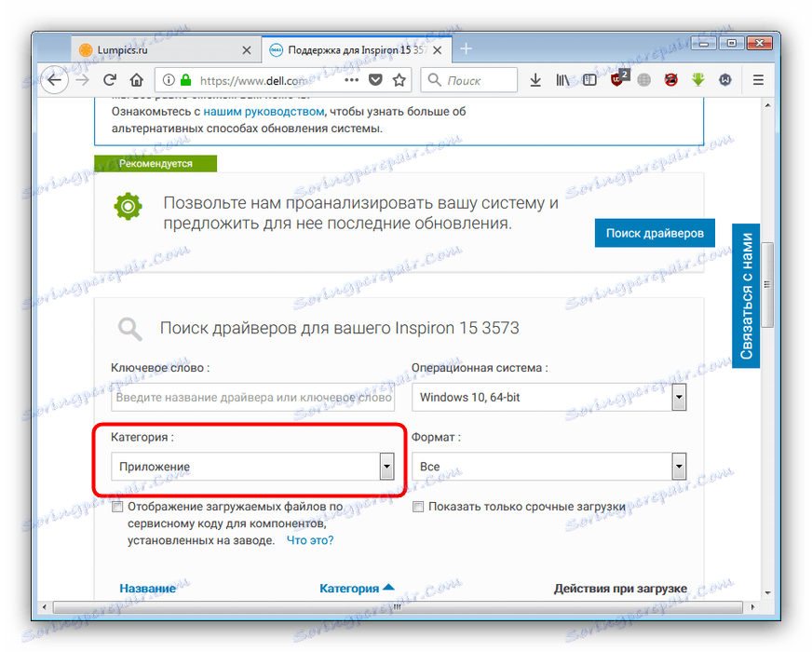Close the Dell support tab
812x652 pixels.
point(438,50)
